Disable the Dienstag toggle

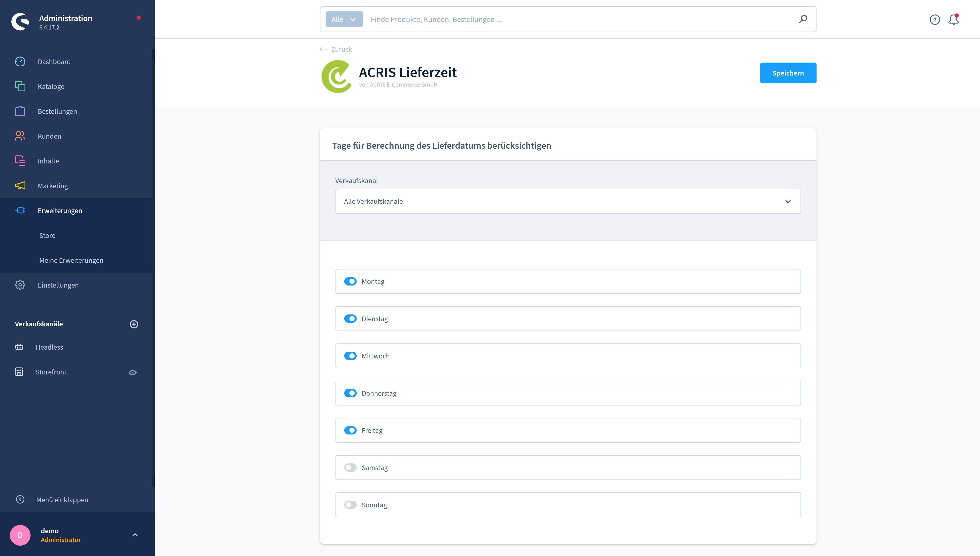point(350,319)
